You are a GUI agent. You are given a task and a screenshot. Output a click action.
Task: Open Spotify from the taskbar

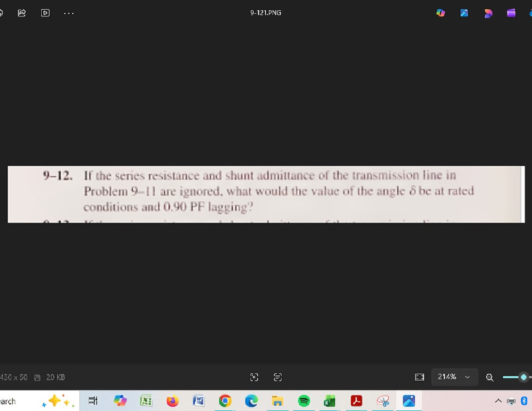304,401
